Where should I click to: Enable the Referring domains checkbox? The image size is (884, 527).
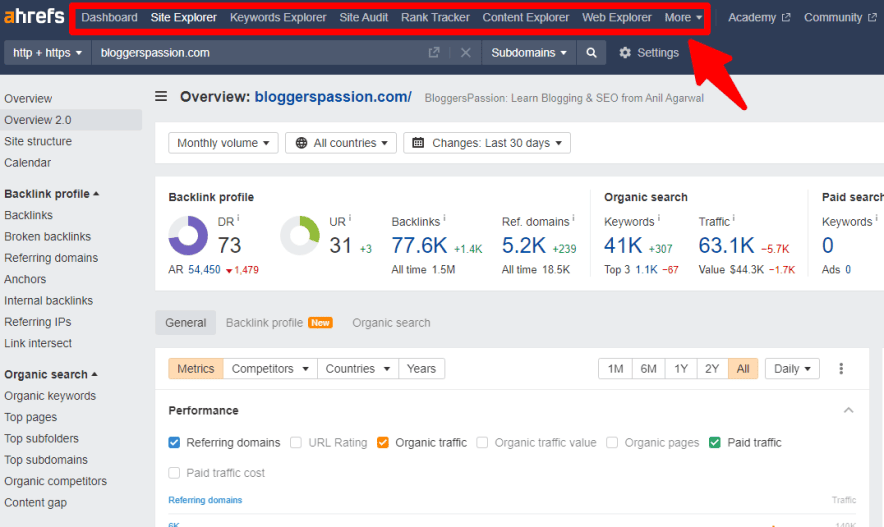[174, 442]
